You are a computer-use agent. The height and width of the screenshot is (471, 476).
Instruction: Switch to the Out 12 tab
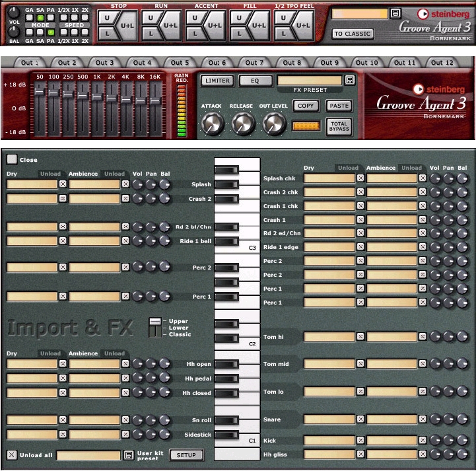click(x=442, y=63)
